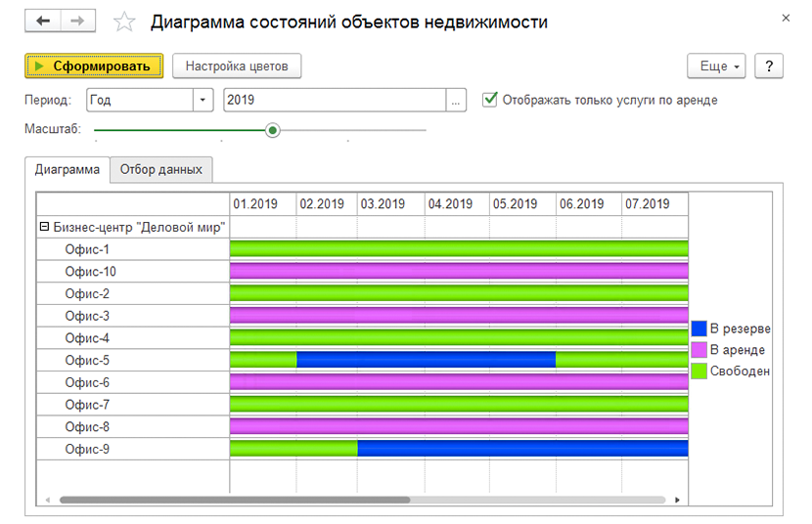Click the 04.2019 column header
812x524 pixels.
[457, 203]
